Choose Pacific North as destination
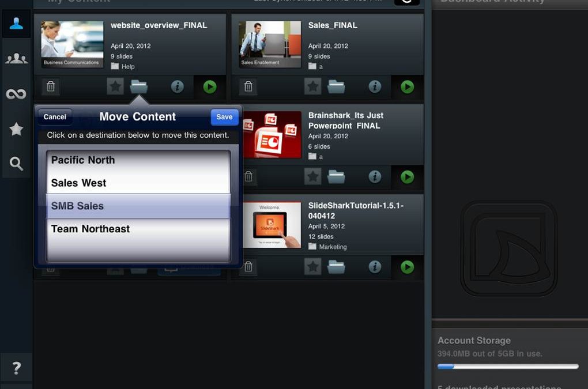The image size is (588, 389). [138, 160]
